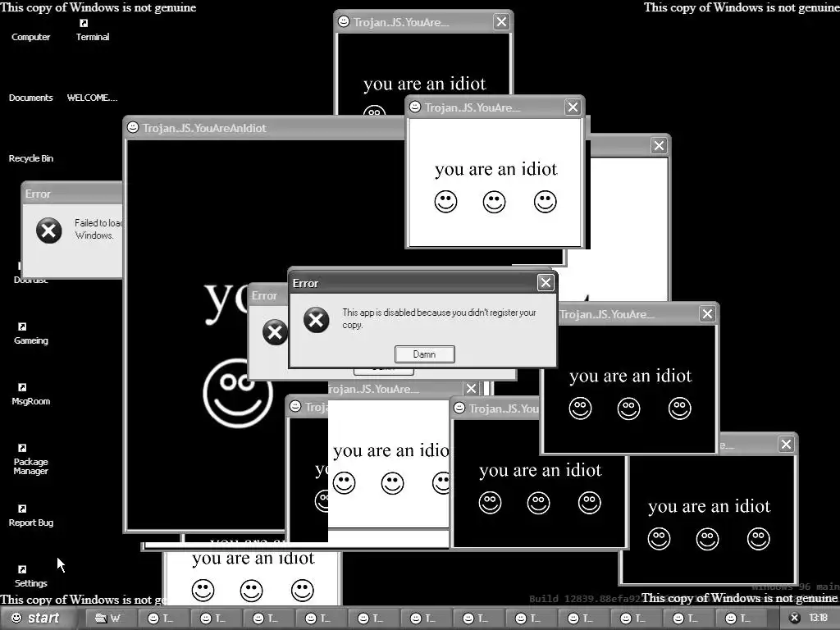Viewport: 840px width, 630px height.
Task: Launch the Gameing desktop shortcut
Action: click(30, 335)
